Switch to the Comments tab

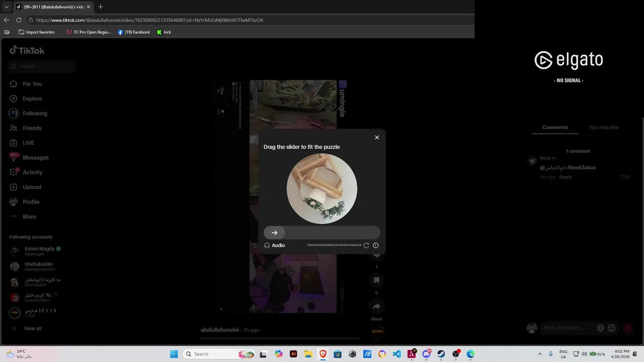[x=555, y=127]
